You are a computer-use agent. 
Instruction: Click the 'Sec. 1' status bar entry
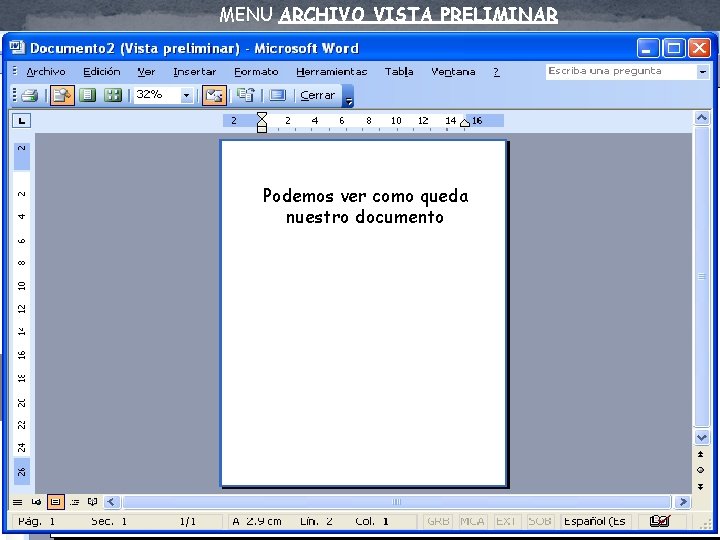click(109, 522)
